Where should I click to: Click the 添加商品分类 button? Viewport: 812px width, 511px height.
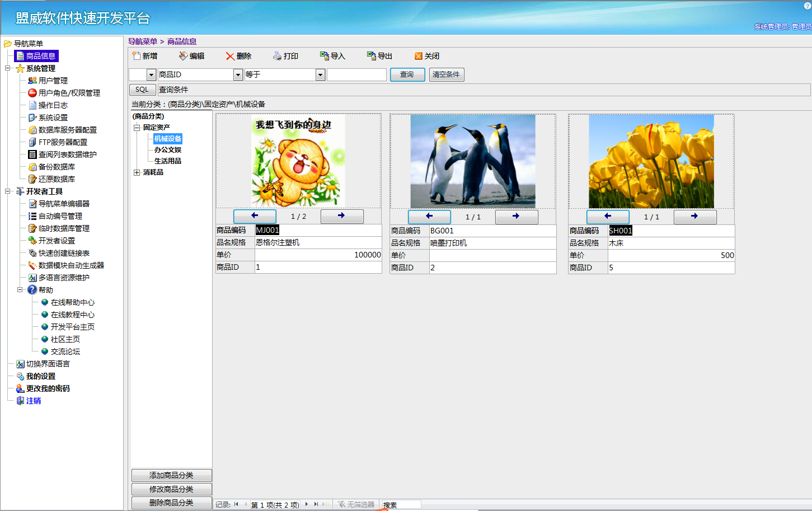point(171,475)
